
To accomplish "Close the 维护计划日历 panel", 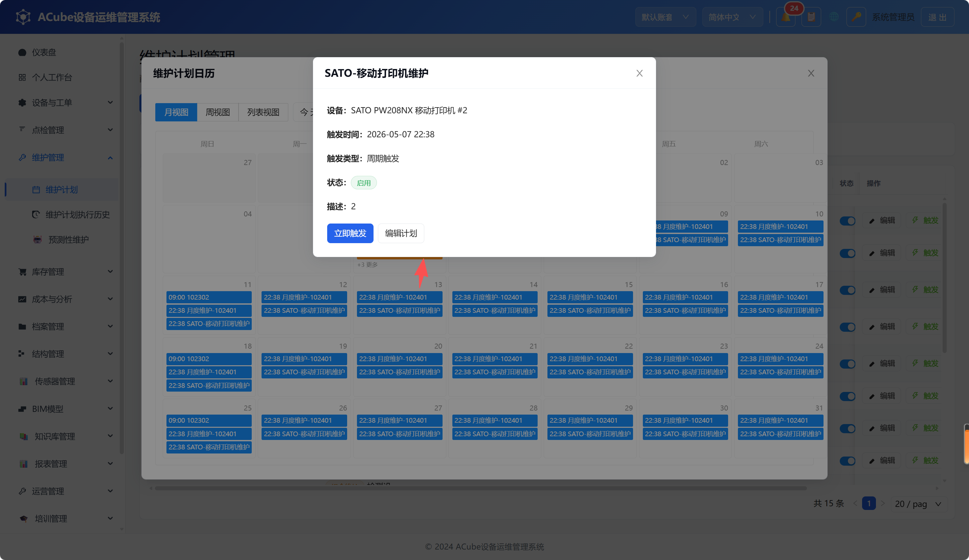I will point(811,73).
